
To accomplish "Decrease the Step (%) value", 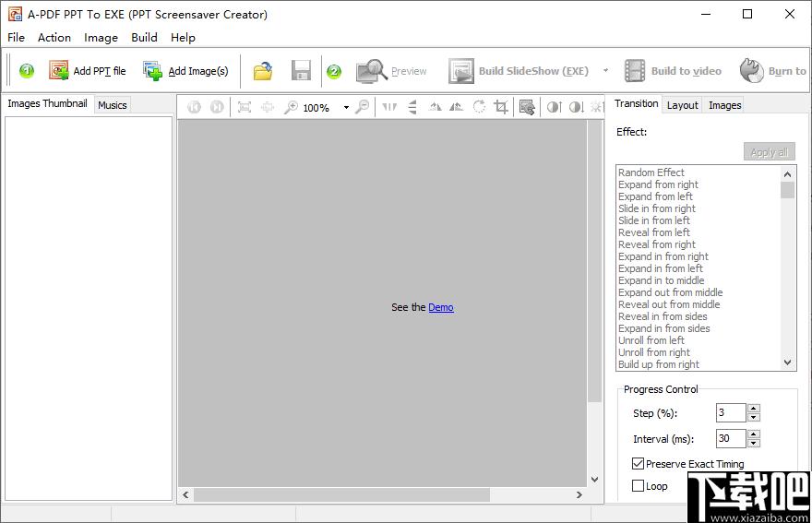I will tap(754, 417).
